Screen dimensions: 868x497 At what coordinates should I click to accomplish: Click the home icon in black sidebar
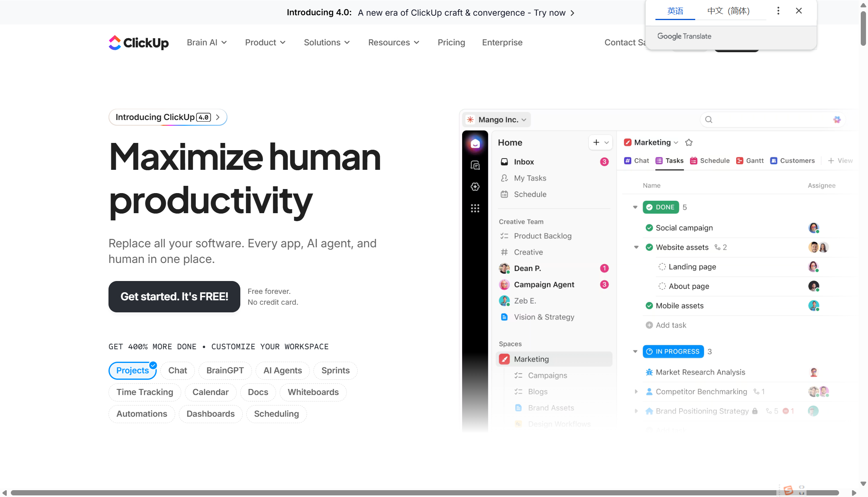pos(475,143)
